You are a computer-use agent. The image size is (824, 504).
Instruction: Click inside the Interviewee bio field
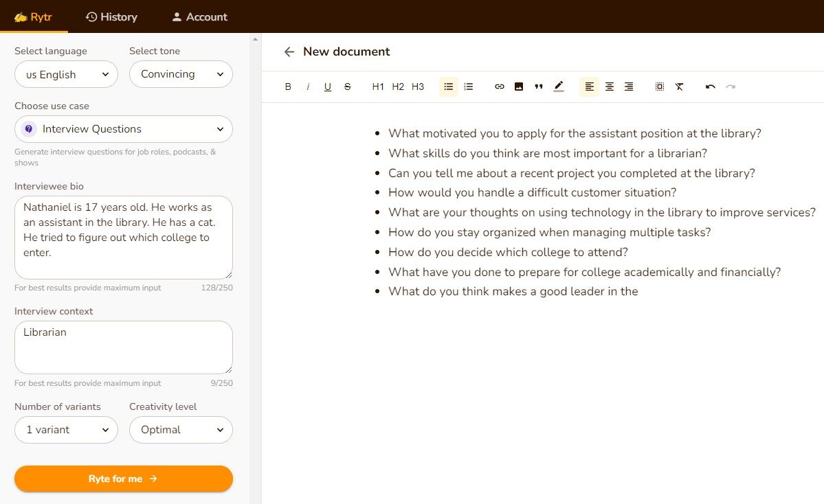click(x=123, y=237)
